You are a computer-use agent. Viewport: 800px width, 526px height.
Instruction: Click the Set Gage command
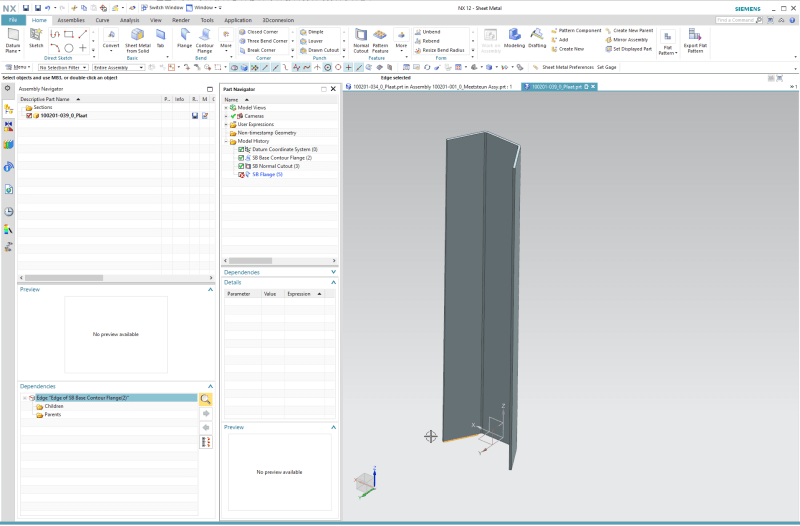pos(607,67)
